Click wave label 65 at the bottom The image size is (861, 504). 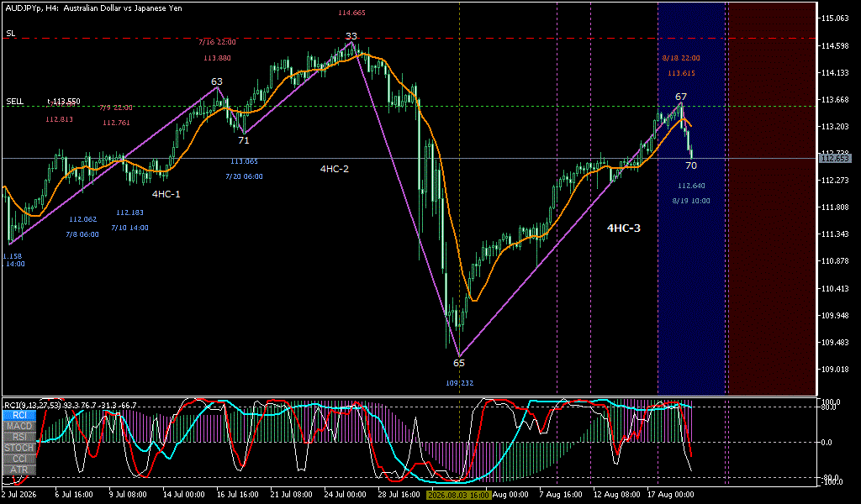point(459,363)
